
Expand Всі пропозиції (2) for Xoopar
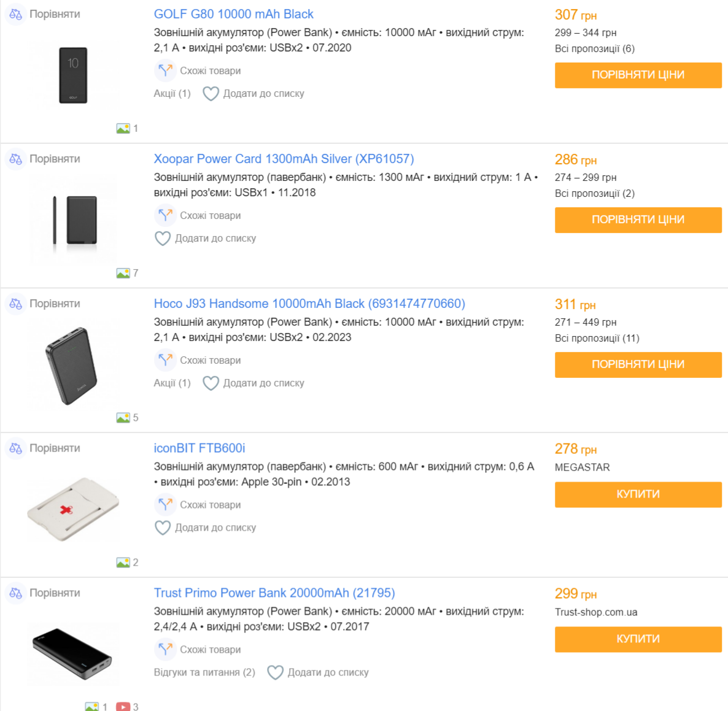pos(594,193)
